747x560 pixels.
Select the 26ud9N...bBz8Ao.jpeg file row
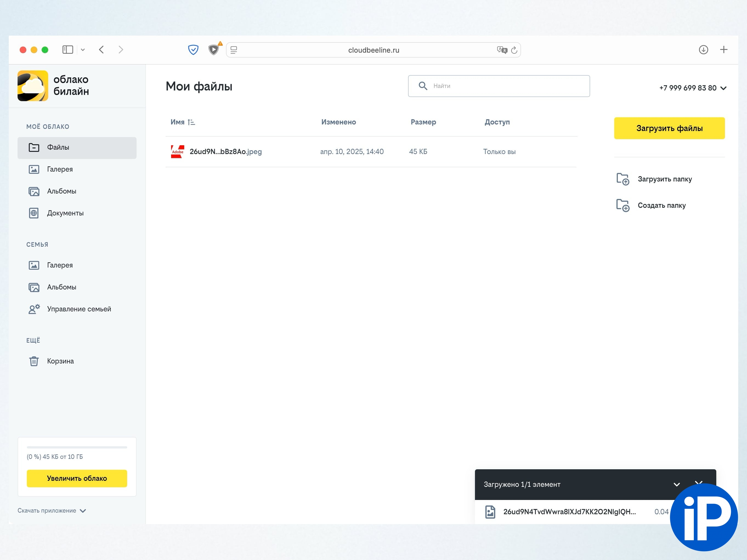tap(226, 152)
